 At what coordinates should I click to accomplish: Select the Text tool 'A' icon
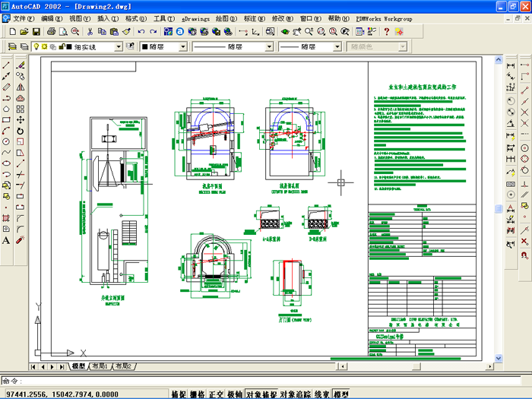[x=6, y=240]
